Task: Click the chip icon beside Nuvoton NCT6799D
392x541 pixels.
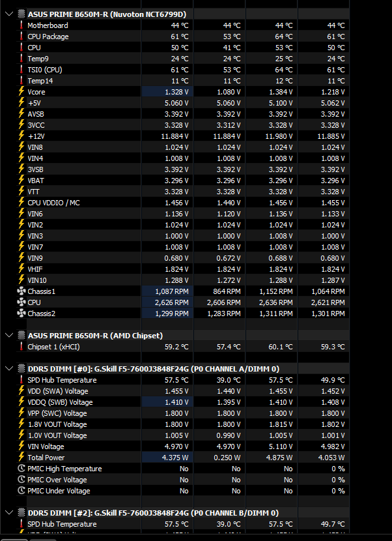Action: [21, 14]
